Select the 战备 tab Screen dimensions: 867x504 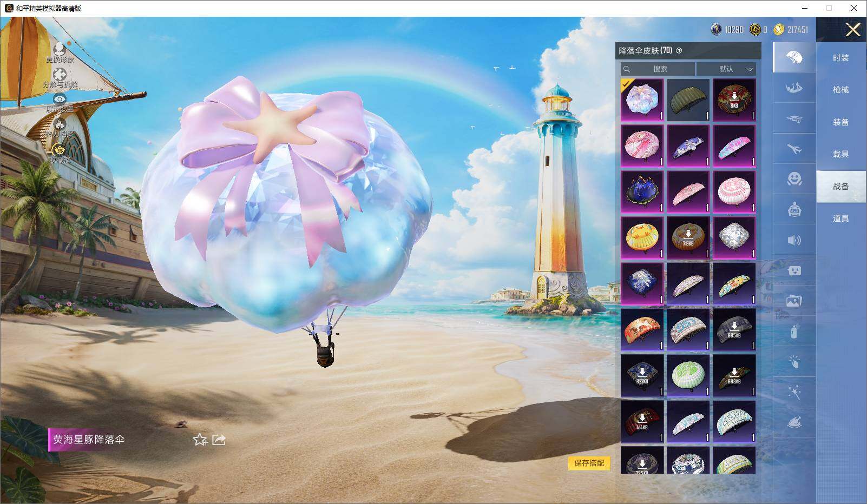point(841,187)
